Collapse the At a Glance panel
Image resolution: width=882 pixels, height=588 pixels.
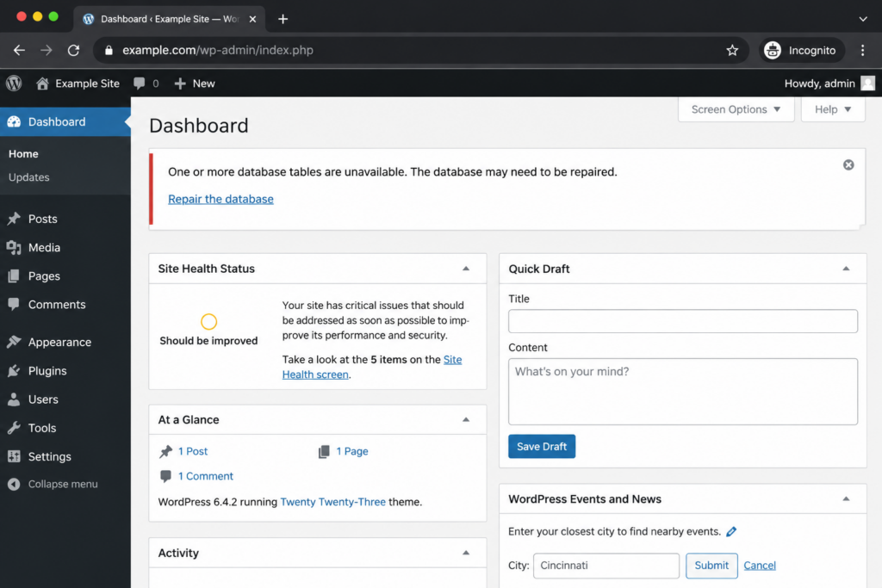pos(466,419)
